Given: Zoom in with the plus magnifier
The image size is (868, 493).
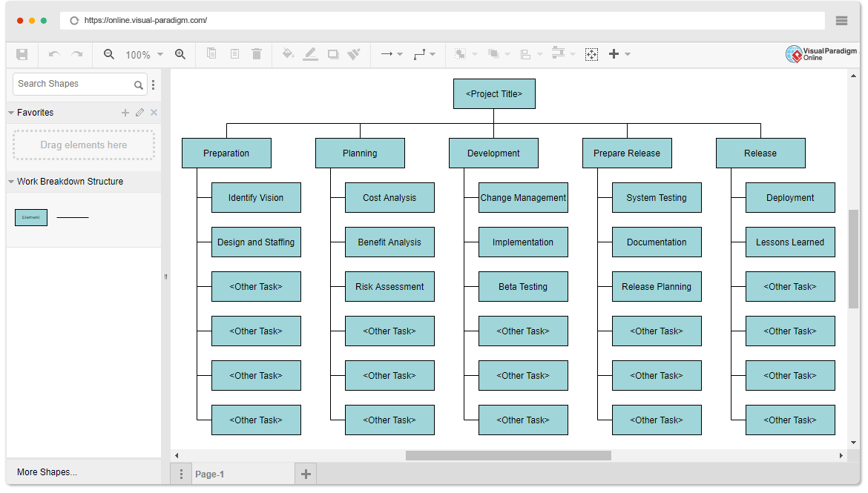Looking at the screenshot, I should tap(180, 54).
